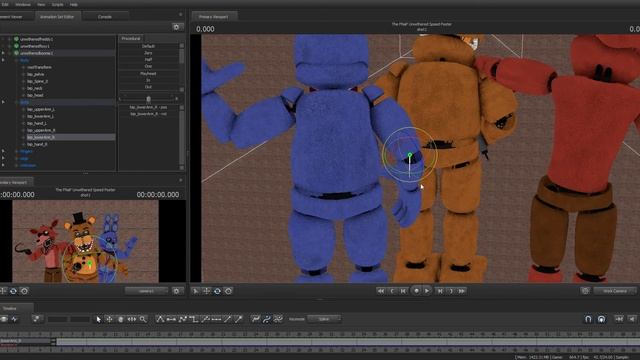
Task: Jump to the end with fast-forward button
Action: (x=462, y=291)
